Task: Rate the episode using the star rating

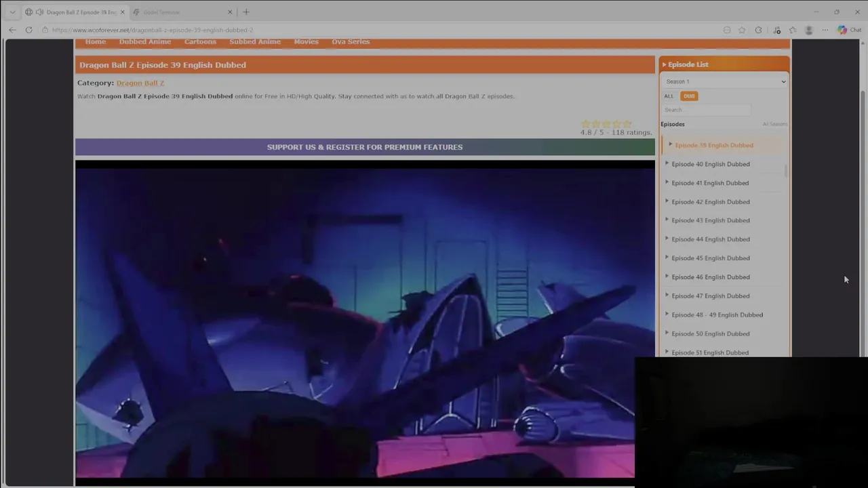Action: 606,124
